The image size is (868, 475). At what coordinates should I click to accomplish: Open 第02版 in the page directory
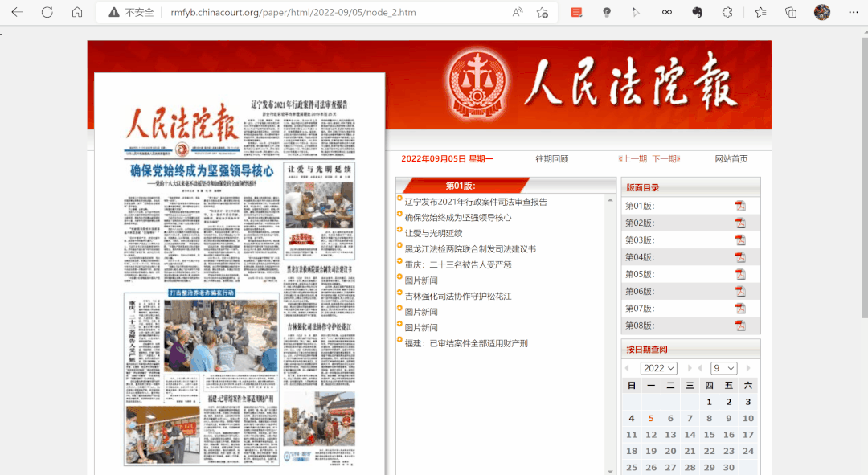coord(640,223)
